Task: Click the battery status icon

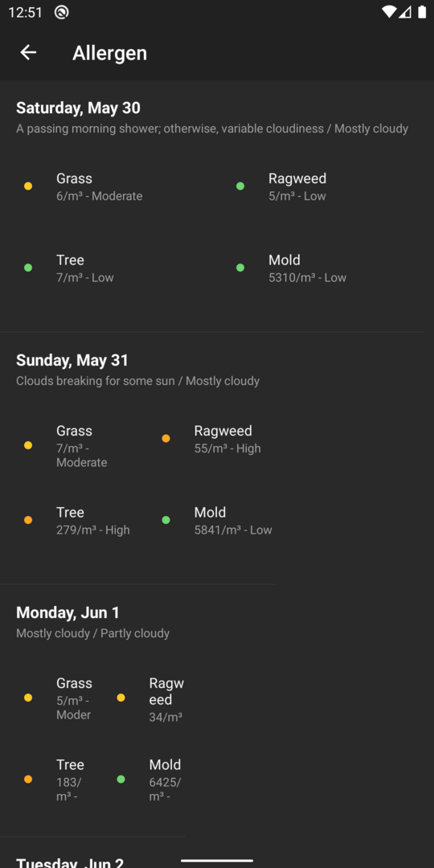Action: [x=423, y=12]
